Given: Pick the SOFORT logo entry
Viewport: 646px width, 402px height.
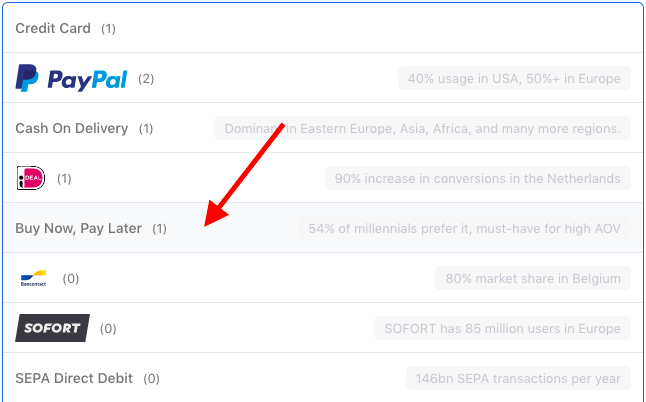Looking at the screenshot, I should 52,328.
